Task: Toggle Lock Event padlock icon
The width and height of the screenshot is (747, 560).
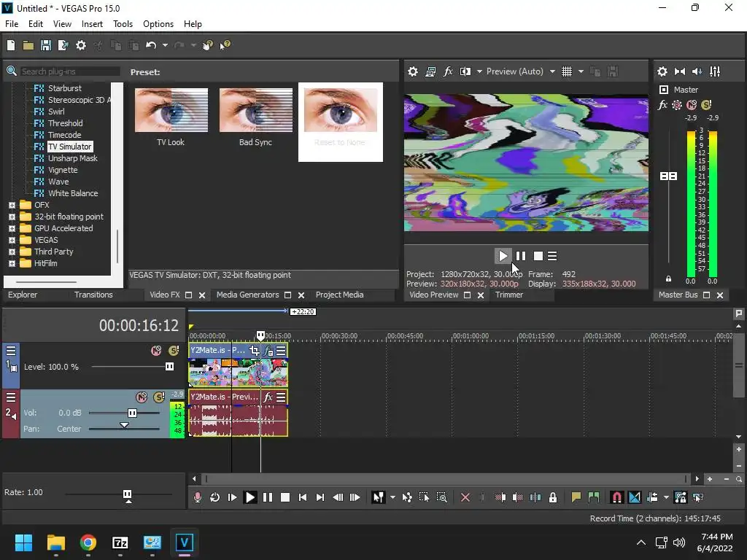Action: pos(553,497)
